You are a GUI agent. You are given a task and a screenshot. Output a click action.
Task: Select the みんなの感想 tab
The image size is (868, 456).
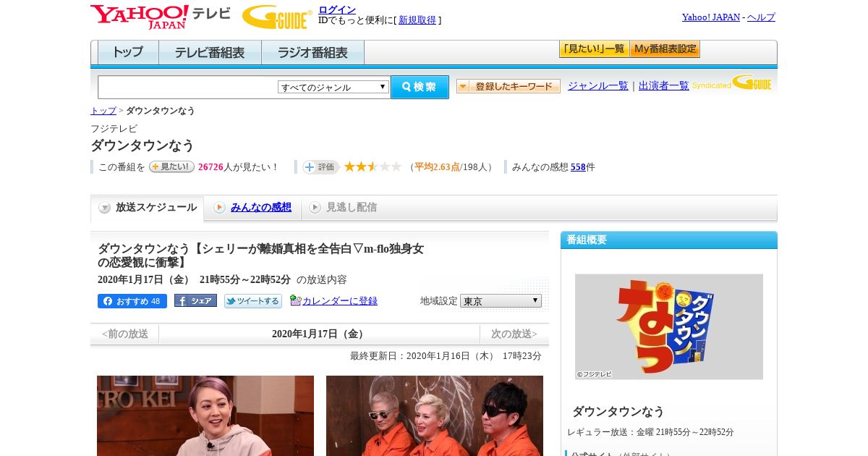(x=252, y=208)
